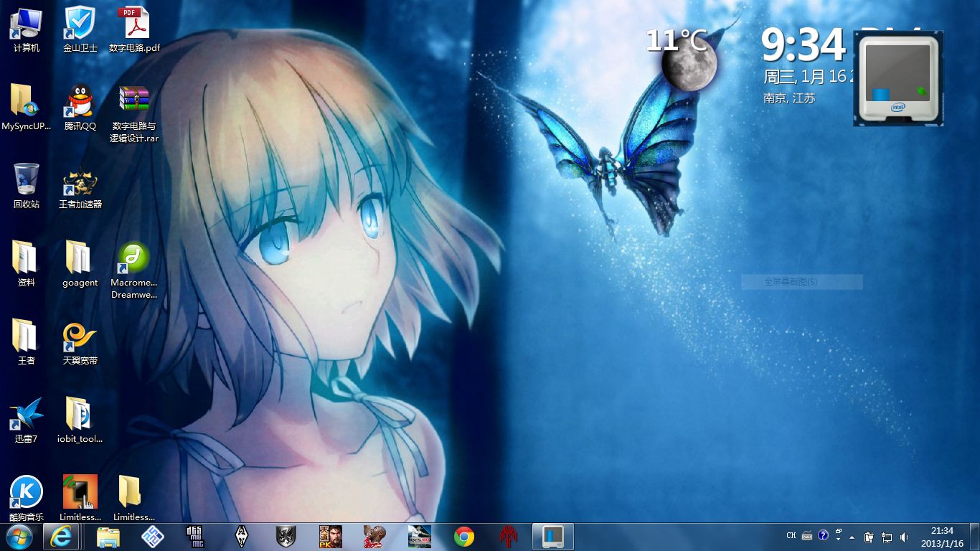Open the Windows Start menu orb
Viewport: 980px width, 551px height.
(19, 537)
